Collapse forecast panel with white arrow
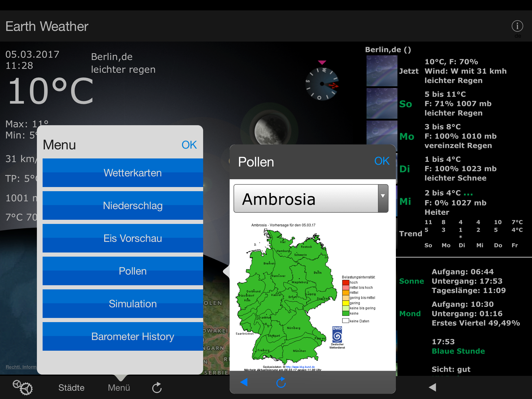Viewport: 532px width, 399px height. coord(432,387)
